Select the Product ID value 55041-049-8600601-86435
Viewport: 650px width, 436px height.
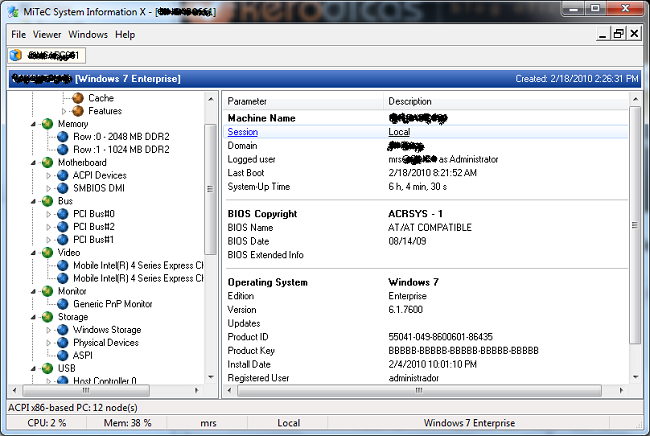click(440, 337)
